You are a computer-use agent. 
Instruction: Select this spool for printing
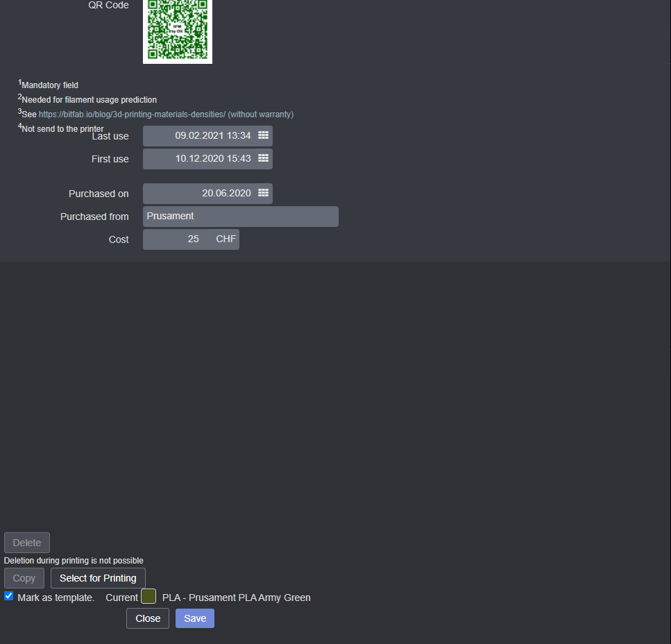[97, 577]
